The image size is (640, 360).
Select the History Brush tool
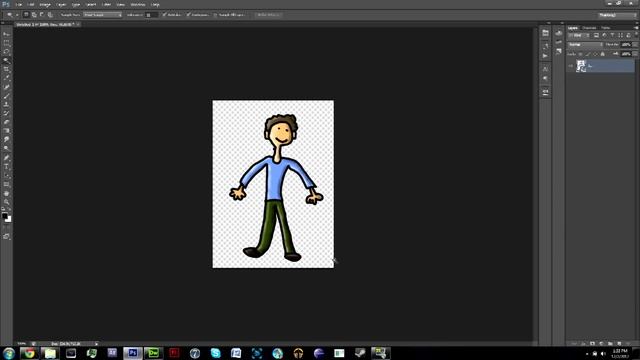tap(6, 113)
